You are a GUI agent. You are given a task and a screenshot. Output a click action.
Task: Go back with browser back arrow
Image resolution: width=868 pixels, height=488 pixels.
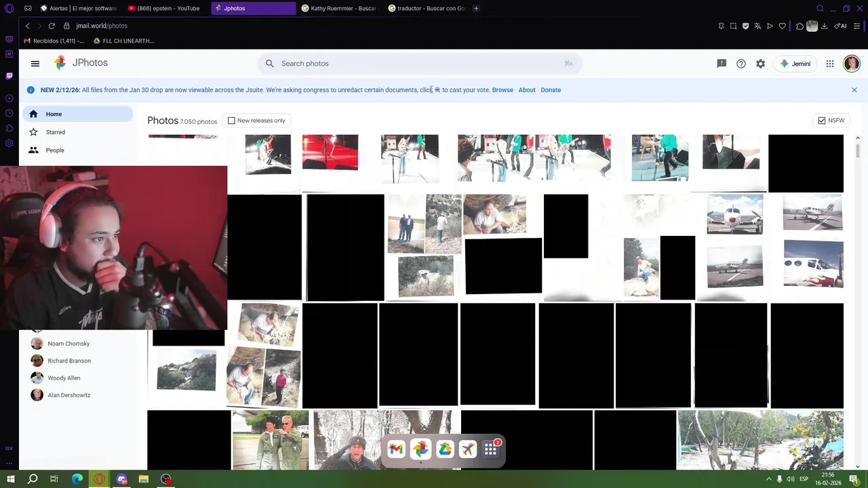(27, 26)
